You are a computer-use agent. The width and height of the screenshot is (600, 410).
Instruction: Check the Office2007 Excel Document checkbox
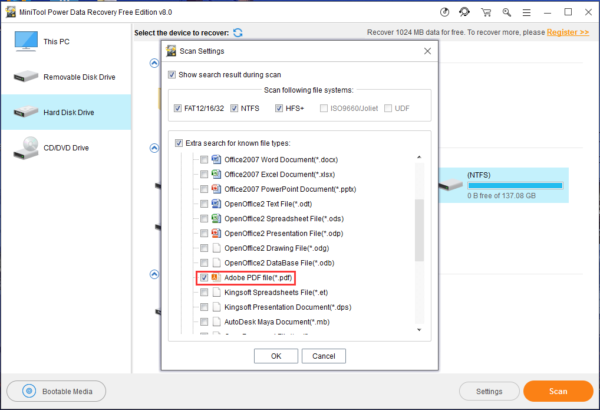204,175
